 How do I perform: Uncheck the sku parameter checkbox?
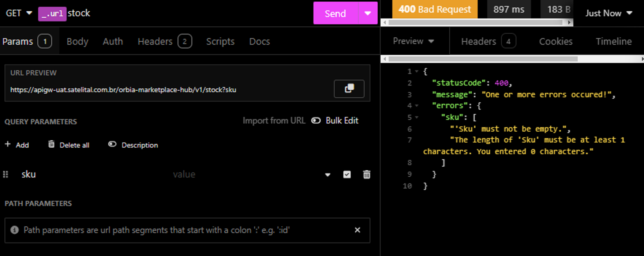coord(347,174)
